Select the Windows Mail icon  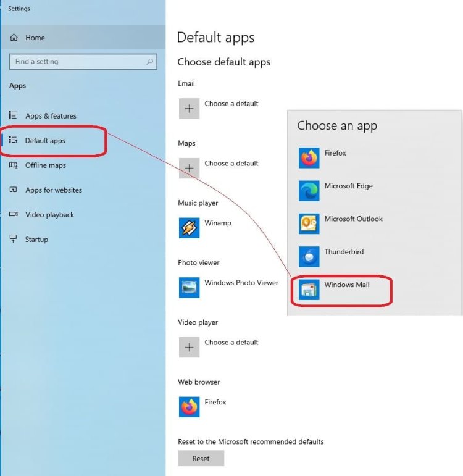click(309, 290)
